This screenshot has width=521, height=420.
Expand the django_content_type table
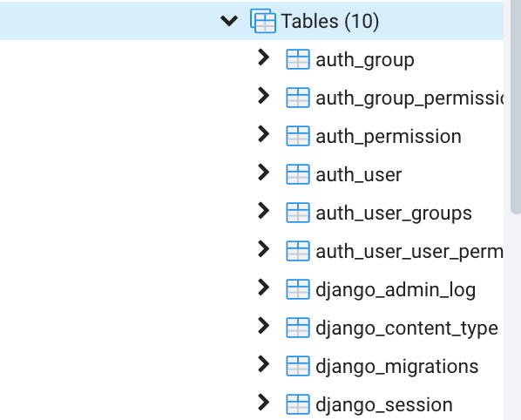pos(263,326)
